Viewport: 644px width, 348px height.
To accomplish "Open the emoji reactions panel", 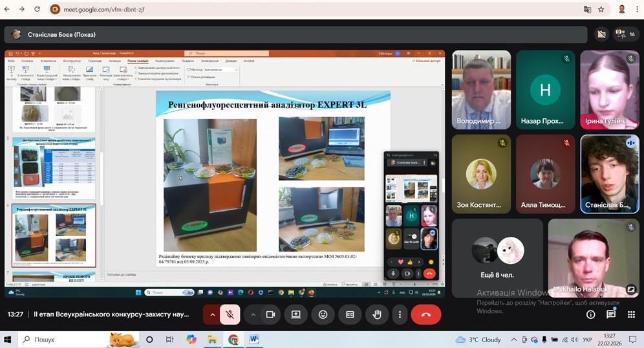I will click(x=323, y=314).
